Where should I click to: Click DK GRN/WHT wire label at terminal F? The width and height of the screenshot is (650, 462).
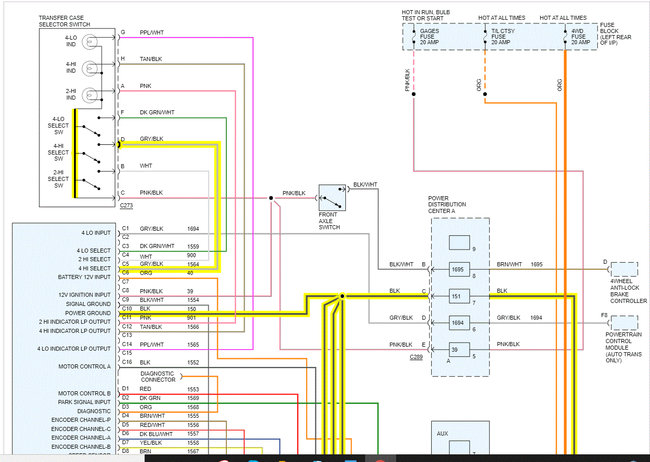click(x=157, y=112)
